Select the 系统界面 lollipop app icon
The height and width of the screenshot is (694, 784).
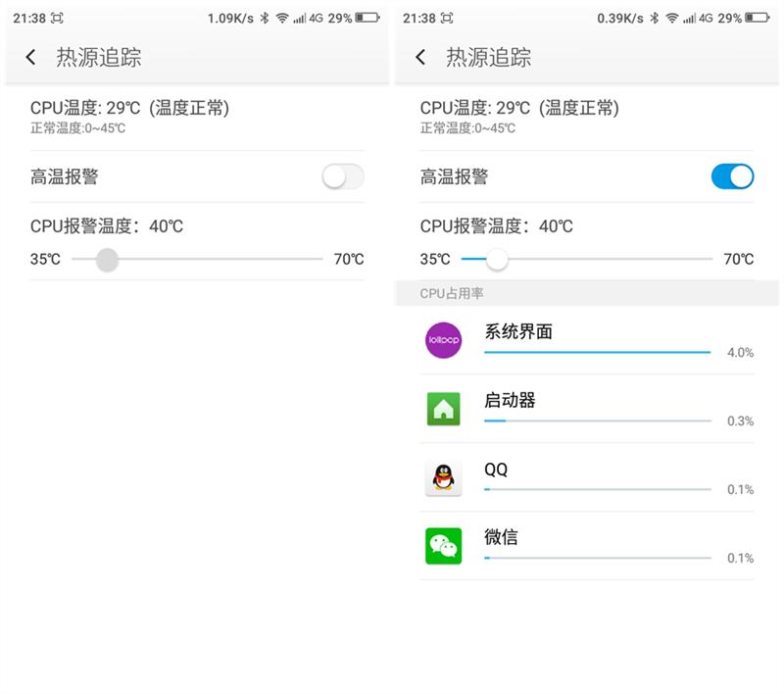443,341
